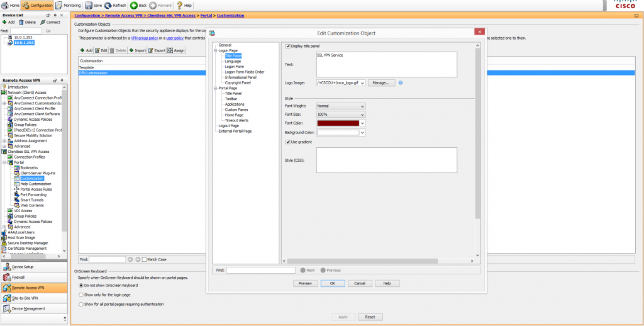This screenshot has width=644, height=326.
Task: Open the Monitoring view
Action: 68,5
